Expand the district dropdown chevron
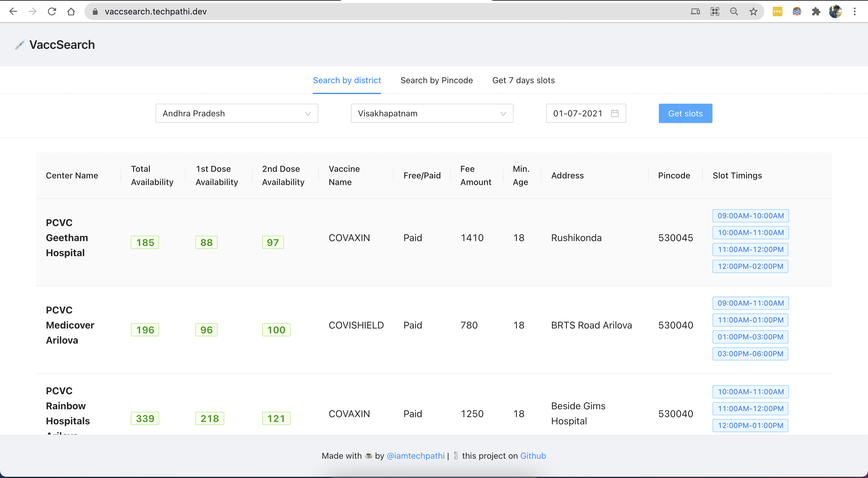This screenshot has width=868, height=478. (503, 113)
